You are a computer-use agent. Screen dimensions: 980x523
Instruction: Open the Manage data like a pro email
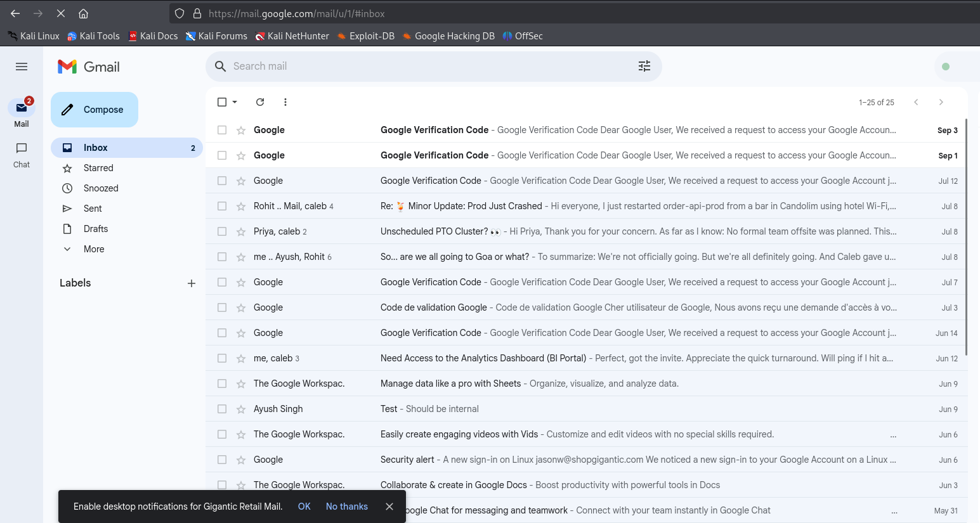tap(587, 384)
